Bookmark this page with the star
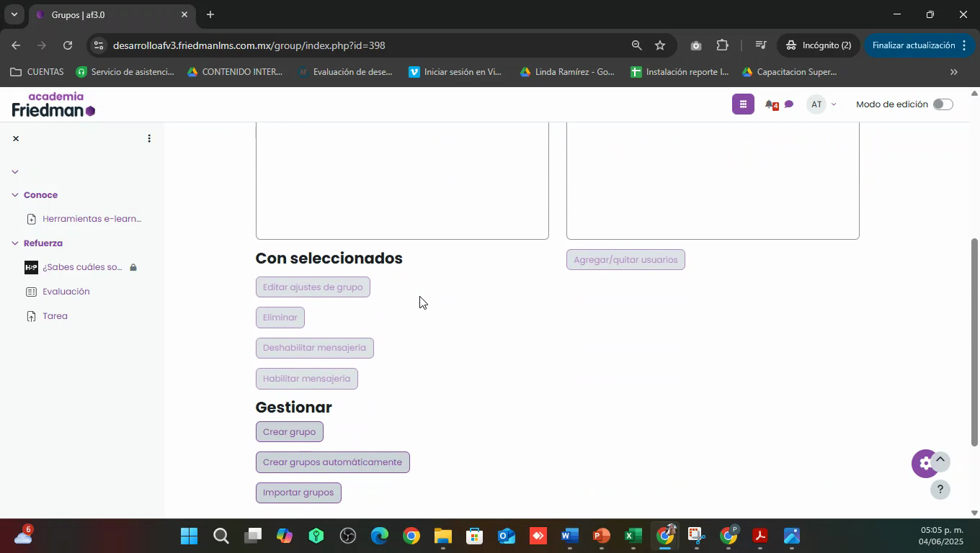Screen dimensions: 980x553 tap(660, 45)
